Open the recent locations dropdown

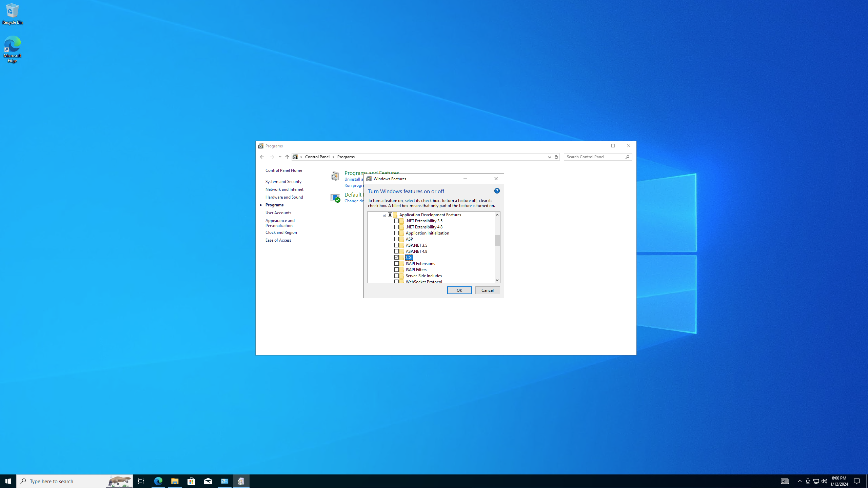(x=280, y=157)
